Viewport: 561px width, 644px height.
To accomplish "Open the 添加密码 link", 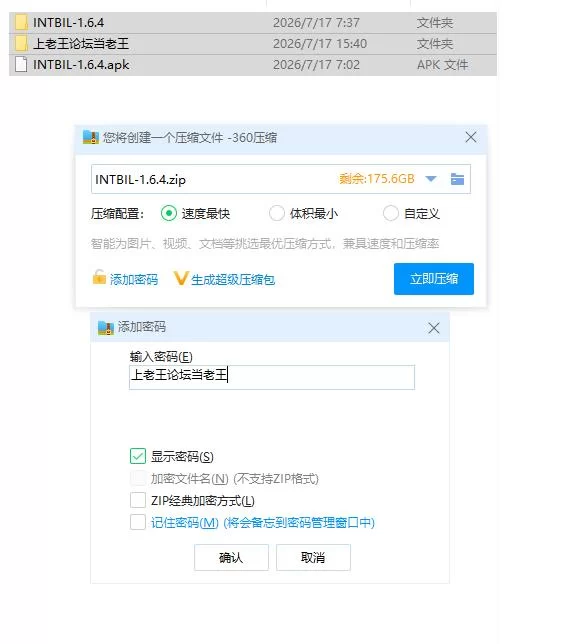I will pyautogui.click(x=134, y=280).
